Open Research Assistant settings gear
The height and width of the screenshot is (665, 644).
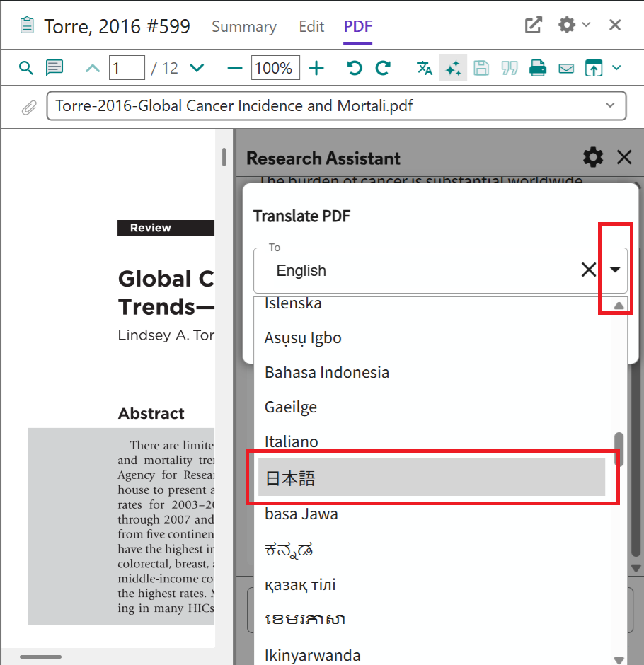(592, 157)
